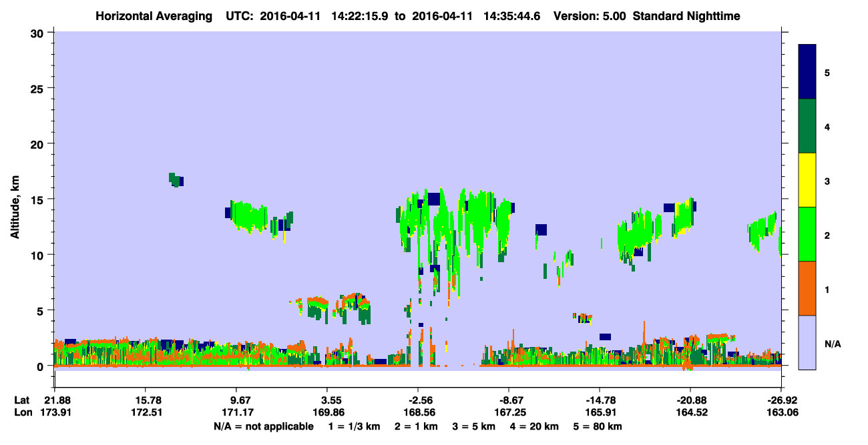
Task: Click 'Standard Nighttime' text in the title
Action: (686, 16)
